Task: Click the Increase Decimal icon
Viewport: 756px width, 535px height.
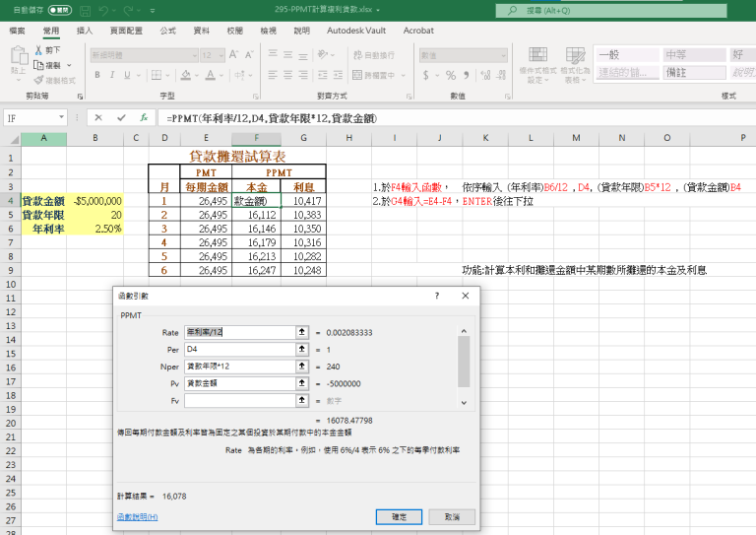Action: tap(485, 75)
